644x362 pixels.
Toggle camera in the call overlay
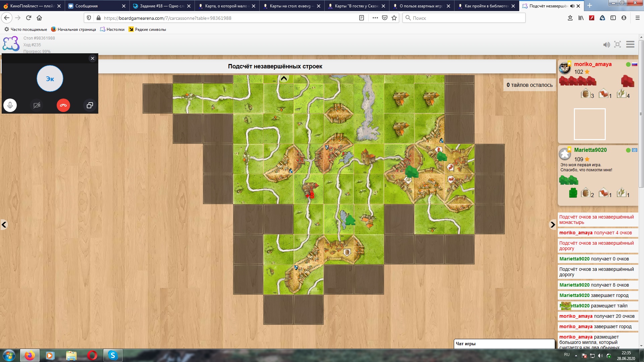pyautogui.click(x=37, y=105)
